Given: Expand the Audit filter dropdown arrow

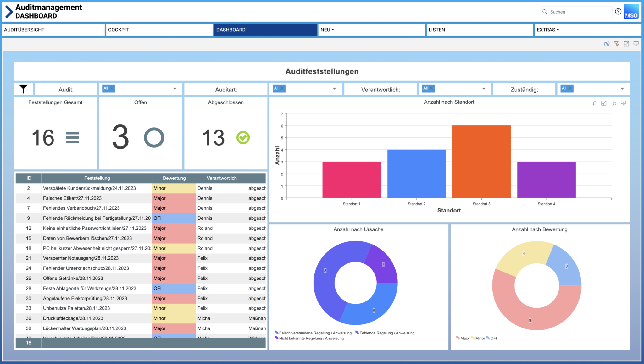Looking at the screenshot, I should click(175, 89).
